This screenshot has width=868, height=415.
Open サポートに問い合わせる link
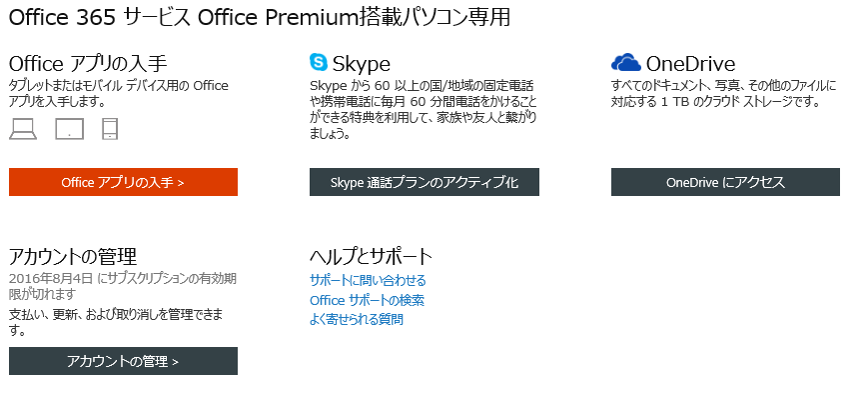(368, 280)
